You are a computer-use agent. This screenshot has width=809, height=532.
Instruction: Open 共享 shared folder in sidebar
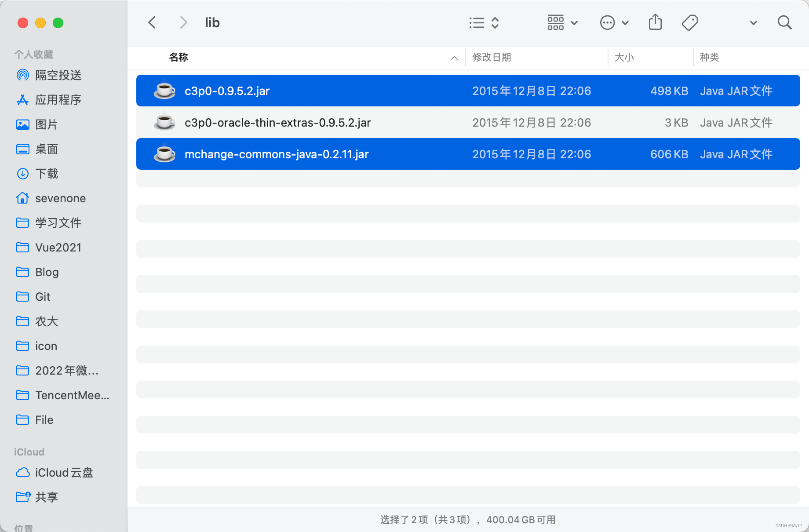coord(47,497)
